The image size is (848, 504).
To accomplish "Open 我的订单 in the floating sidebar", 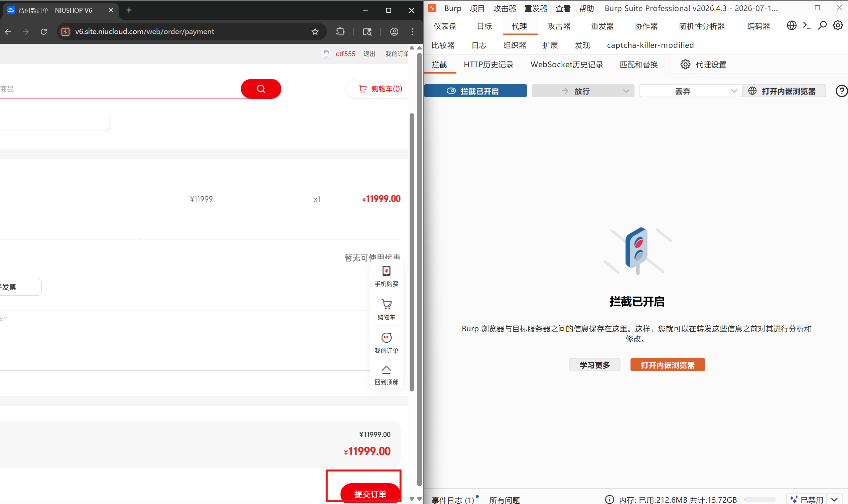I will click(386, 343).
